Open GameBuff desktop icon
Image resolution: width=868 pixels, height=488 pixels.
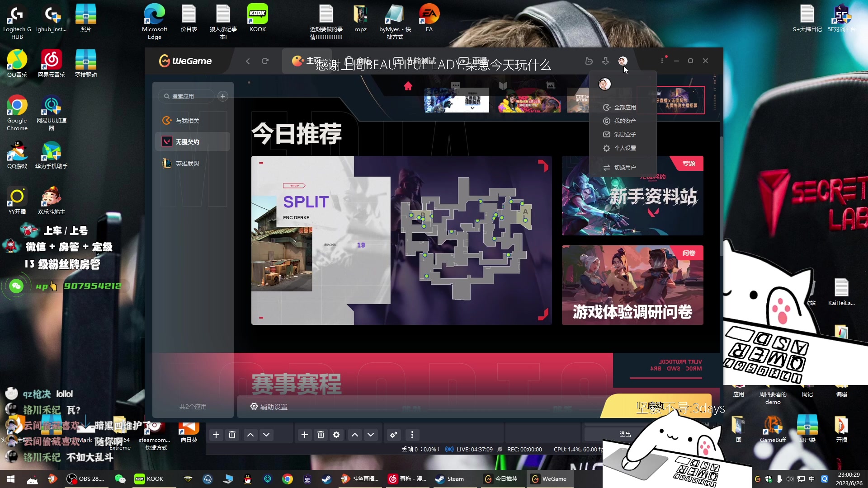[773, 429]
